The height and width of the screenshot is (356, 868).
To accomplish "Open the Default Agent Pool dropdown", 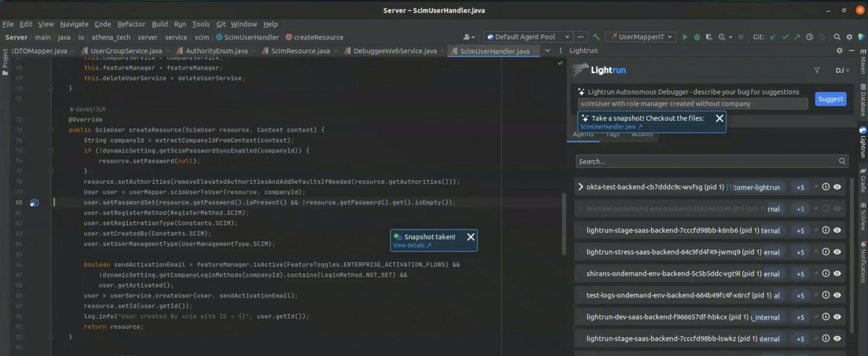I will [x=528, y=37].
